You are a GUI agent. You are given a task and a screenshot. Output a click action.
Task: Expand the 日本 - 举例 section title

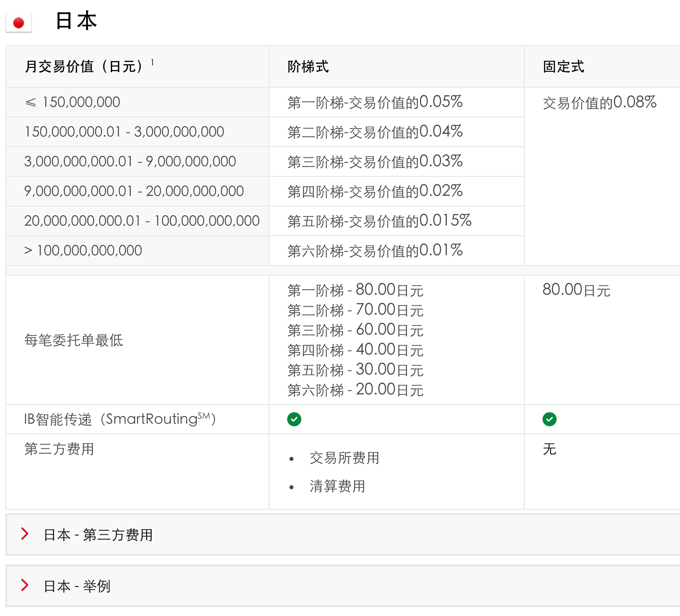click(x=77, y=586)
